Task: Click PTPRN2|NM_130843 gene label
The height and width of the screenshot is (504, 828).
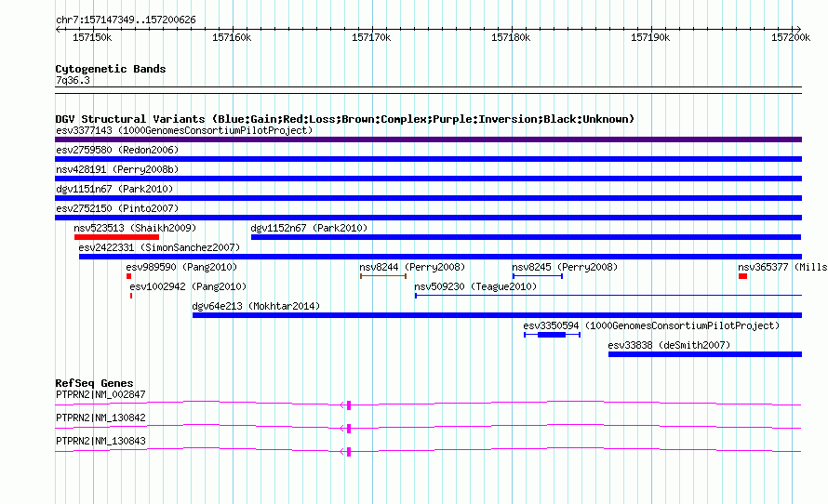Action: (x=100, y=441)
